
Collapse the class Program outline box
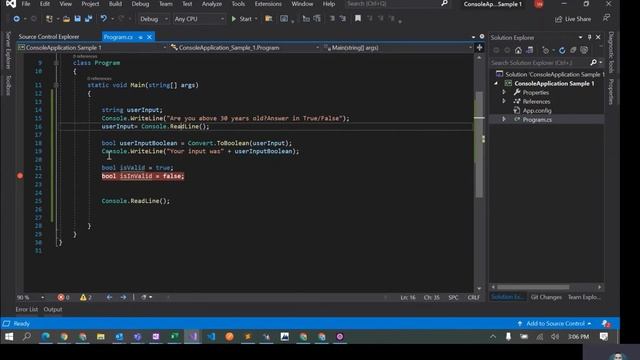point(56,63)
